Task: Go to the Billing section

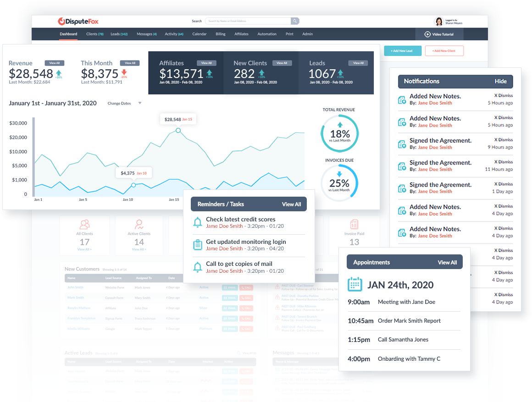Action: pos(220,34)
